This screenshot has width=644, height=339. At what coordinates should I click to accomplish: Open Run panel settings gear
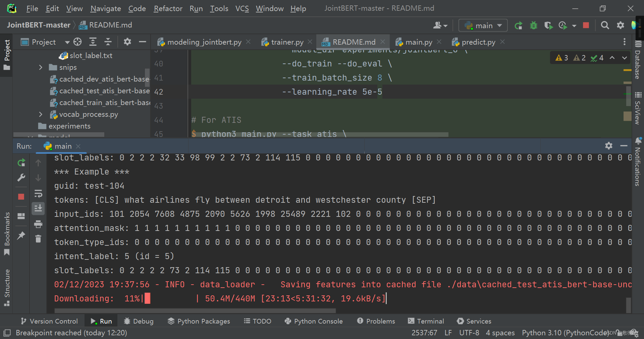[609, 146]
